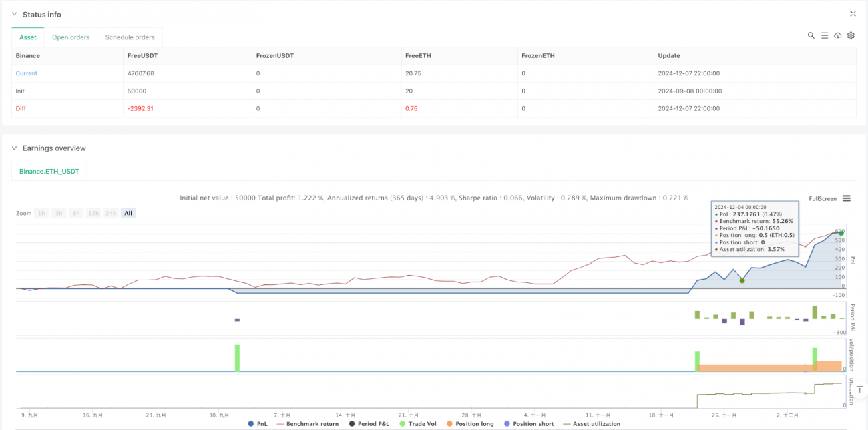Image resolution: width=868 pixels, height=430 pixels.
Task: Switch to the Open orders tab
Action: coord(71,37)
